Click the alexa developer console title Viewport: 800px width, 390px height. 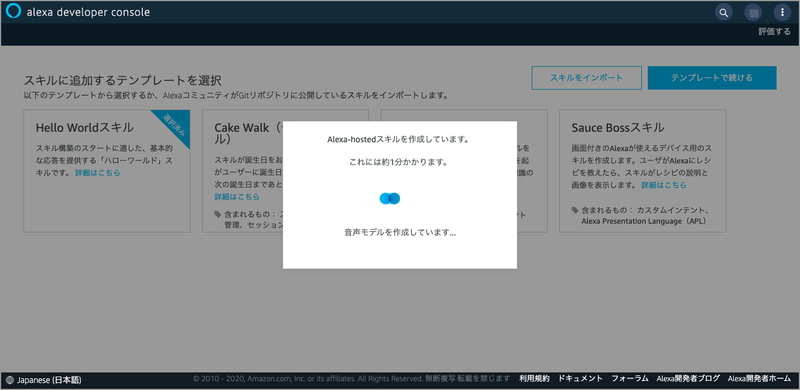[88, 12]
